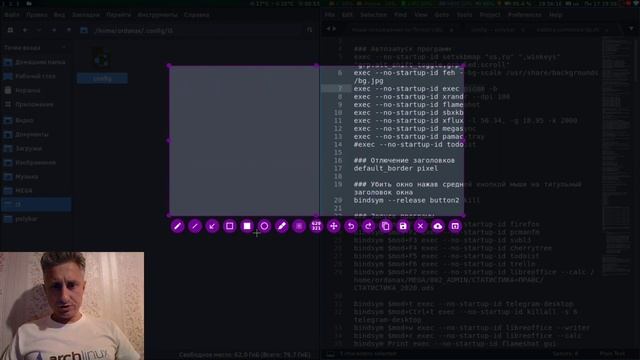Click the line 'bindsym --release button2'
This screenshot has height=360, width=640.
coord(406,200)
